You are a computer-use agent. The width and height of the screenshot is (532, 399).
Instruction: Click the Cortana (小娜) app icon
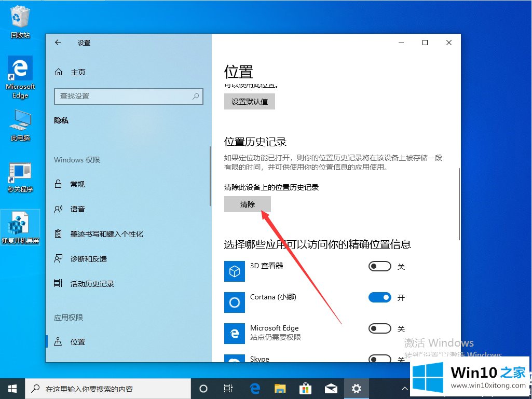[x=234, y=302]
